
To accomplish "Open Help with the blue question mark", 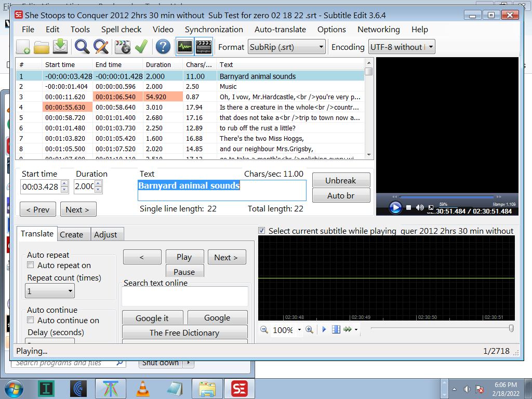I will click(163, 47).
